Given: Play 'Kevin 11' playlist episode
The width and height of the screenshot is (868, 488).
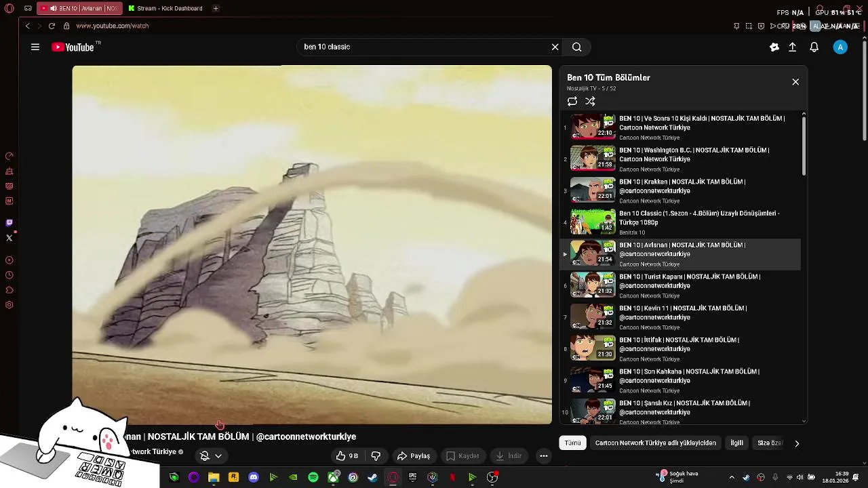Looking at the screenshot, I should 682,317.
